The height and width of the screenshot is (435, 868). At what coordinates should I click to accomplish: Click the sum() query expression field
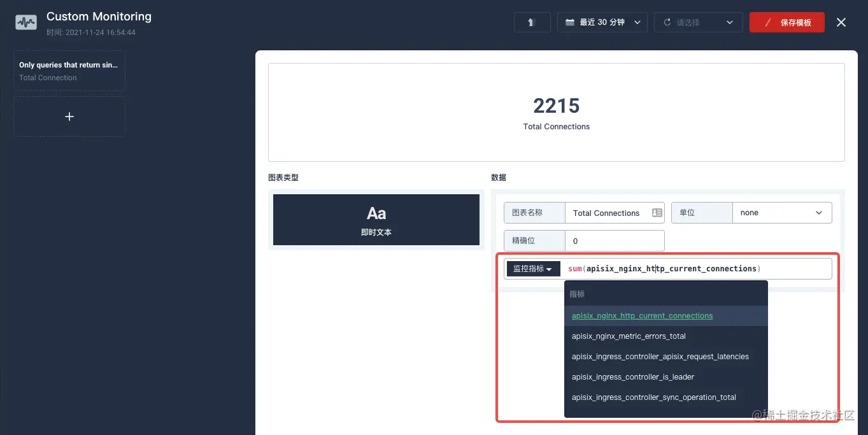click(698, 269)
